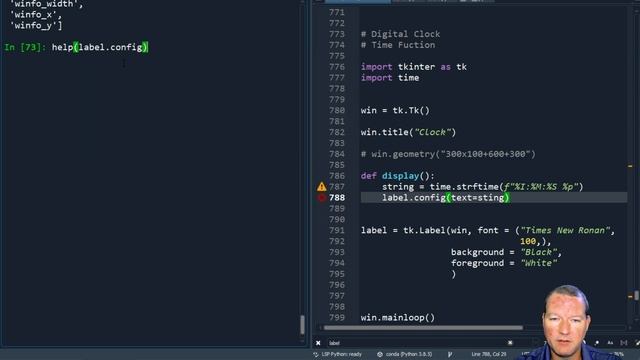The width and height of the screenshot is (640, 360).
Task: Click line 'win = tk.Tk()'
Action: point(395,111)
